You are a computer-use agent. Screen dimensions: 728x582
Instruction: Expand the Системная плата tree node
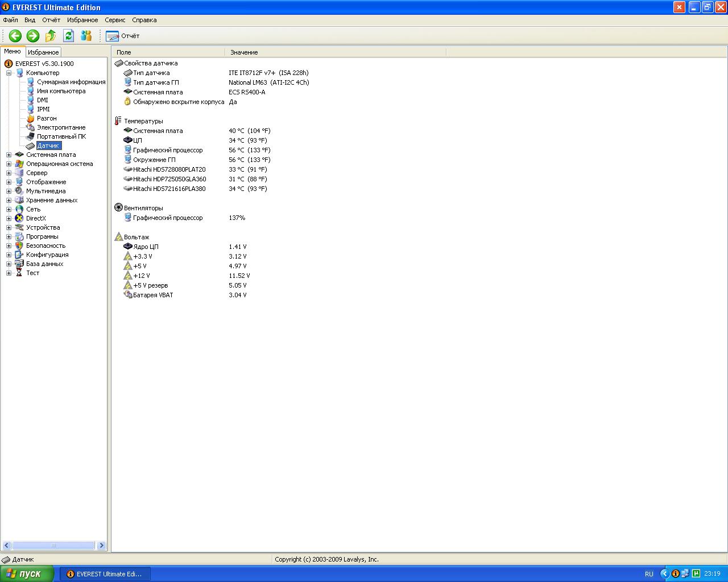click(x=9, y=155)
